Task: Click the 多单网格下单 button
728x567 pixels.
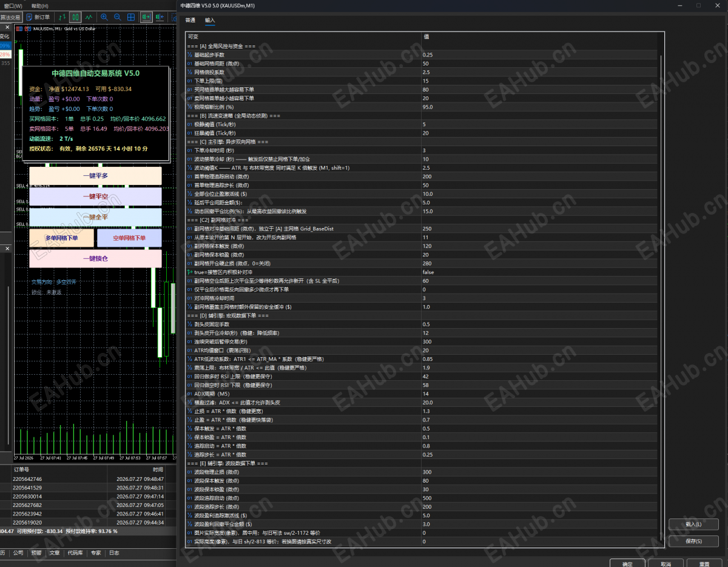Action: pos(61,238)
